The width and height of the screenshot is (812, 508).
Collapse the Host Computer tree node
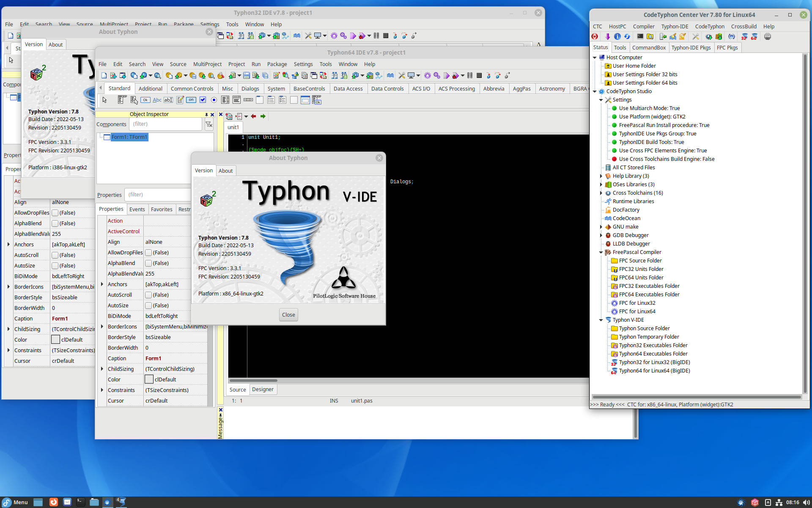point(595,58)
